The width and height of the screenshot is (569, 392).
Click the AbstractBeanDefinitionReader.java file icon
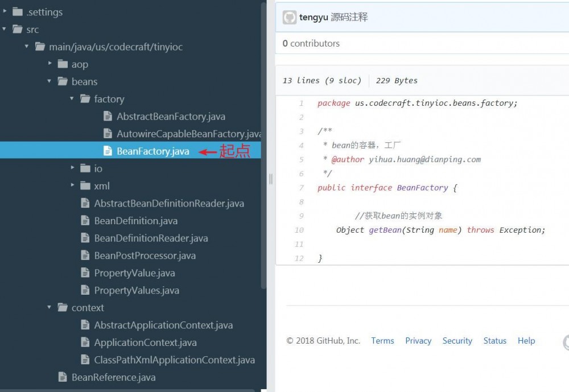tap(85, 203)
